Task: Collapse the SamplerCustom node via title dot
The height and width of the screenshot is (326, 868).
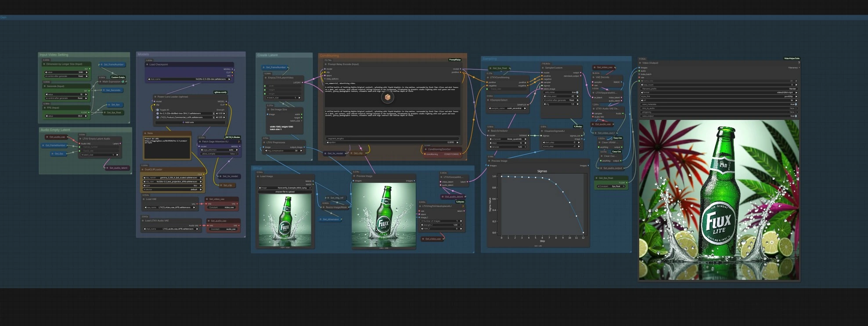Action: (543, 68)
